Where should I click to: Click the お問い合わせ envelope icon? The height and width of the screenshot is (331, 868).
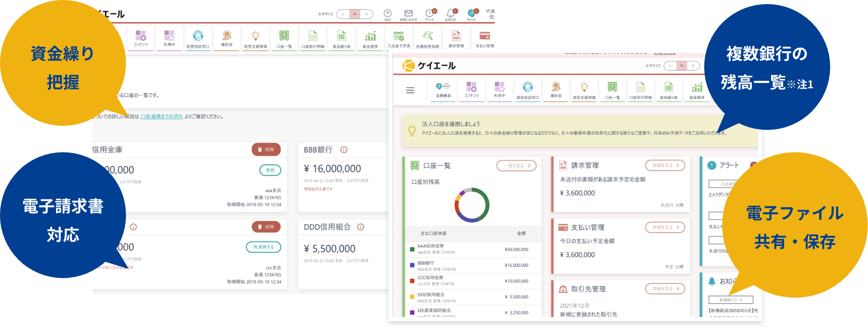click(408, 14)
